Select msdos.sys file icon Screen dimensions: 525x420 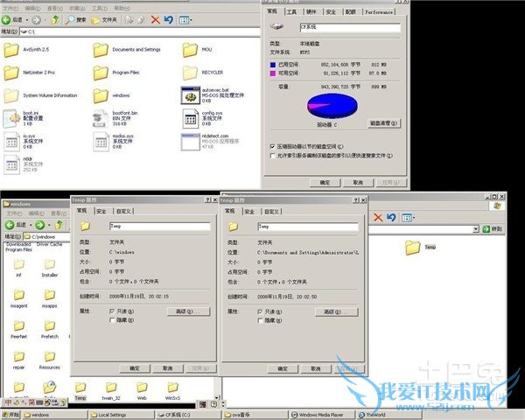coord(101,142)
